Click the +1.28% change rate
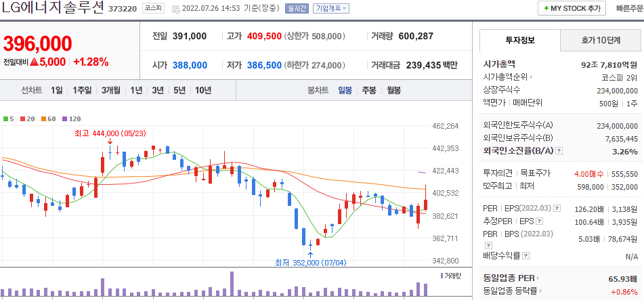The image size is (644, 300). coord(91,62)
